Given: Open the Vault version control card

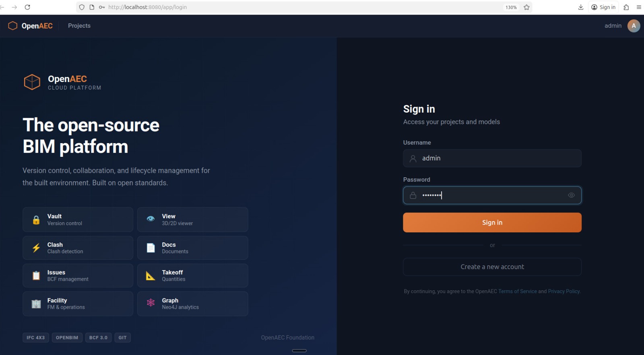Looking at the screenshot, I should [x=78, y=220].
